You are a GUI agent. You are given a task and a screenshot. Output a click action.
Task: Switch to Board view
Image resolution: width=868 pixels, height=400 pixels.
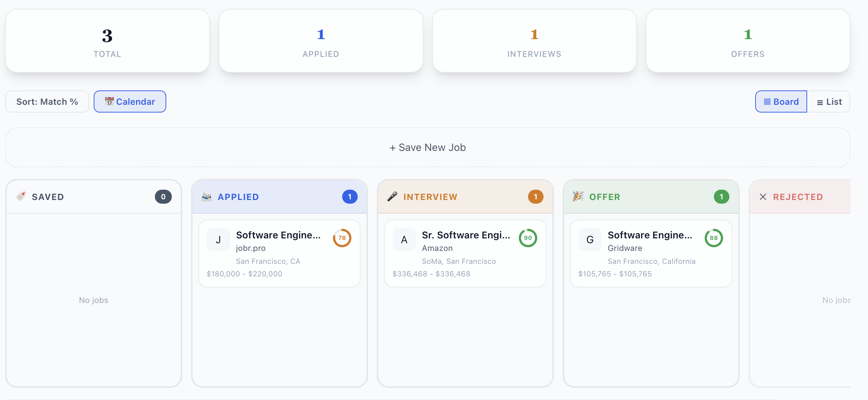pyautogui.click(x=781, y=101)
